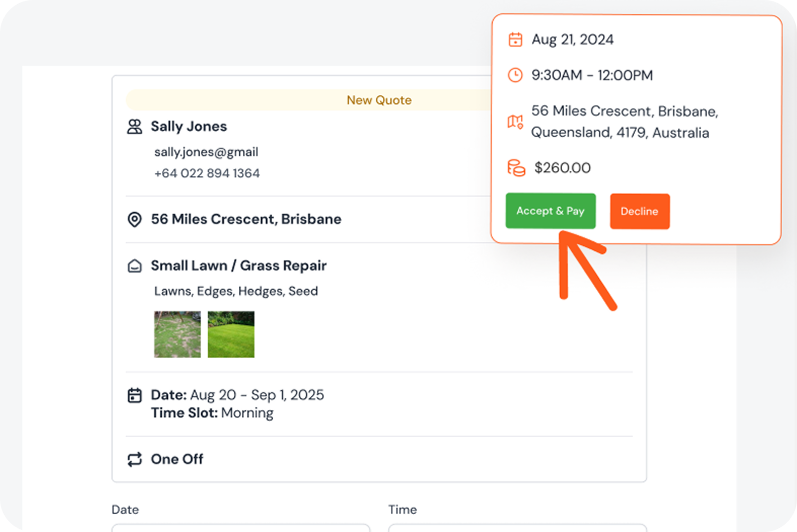Select the sally.jones@gmail email text

[206, 152]
